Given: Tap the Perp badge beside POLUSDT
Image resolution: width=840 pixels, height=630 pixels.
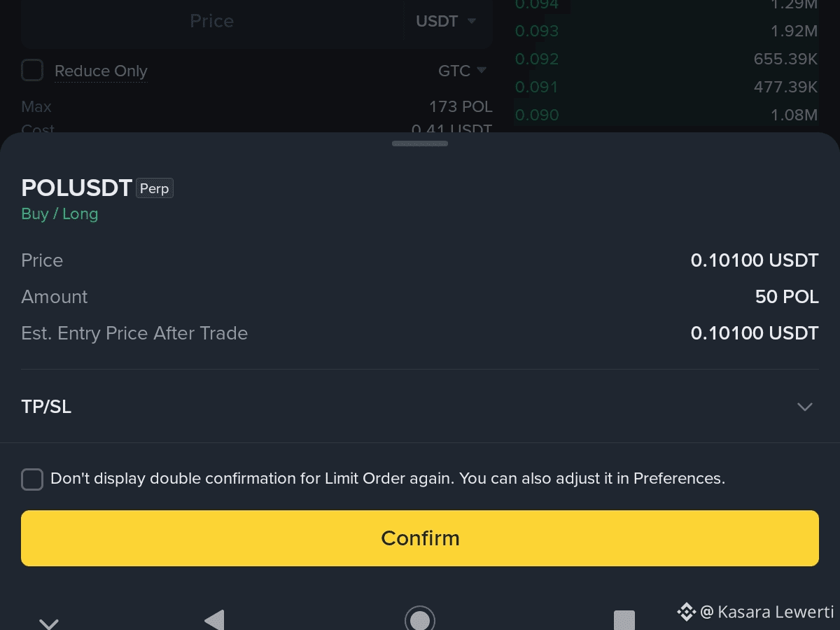Looking at the screenshot, I should [155, 188].
